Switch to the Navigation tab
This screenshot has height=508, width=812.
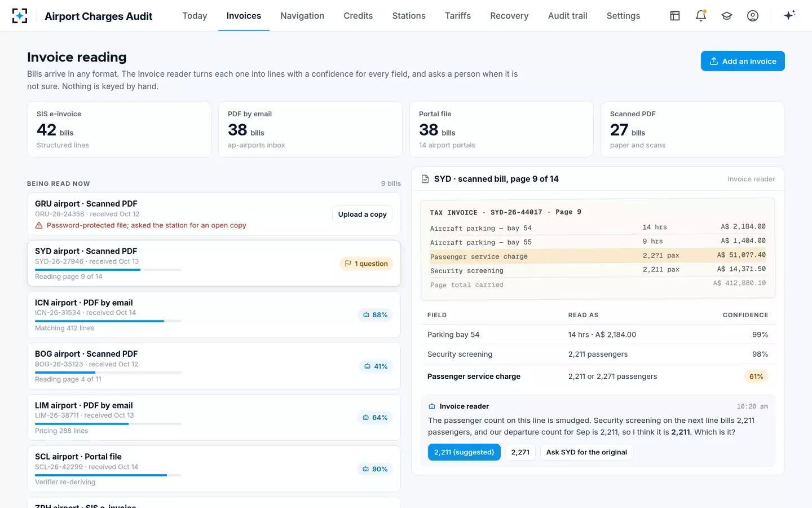[302, 16]
